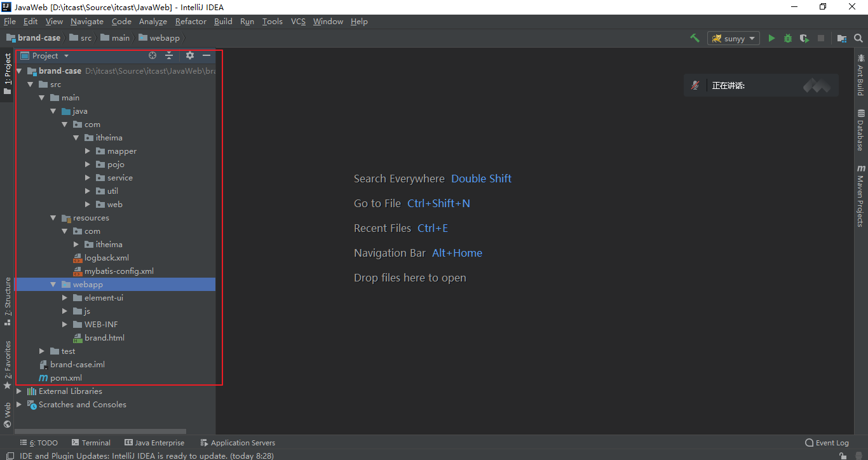Toggle the Ant Build tool window
The width and height of the screenshot is (868, 460).
tap(860, 74)
